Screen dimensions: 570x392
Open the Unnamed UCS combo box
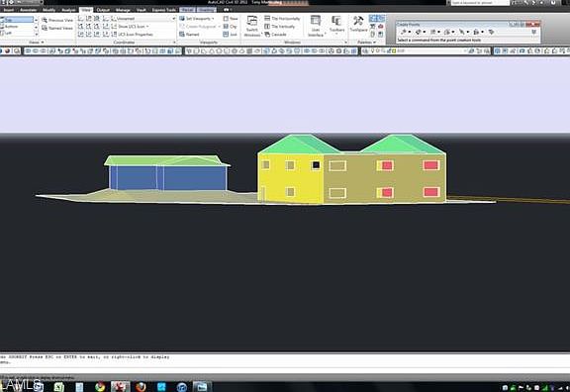point(143,18)
